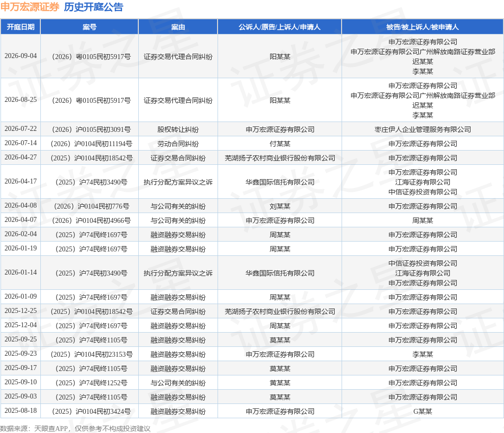
Task: Click the 开庭日期 column header
Action: point(21,27)
